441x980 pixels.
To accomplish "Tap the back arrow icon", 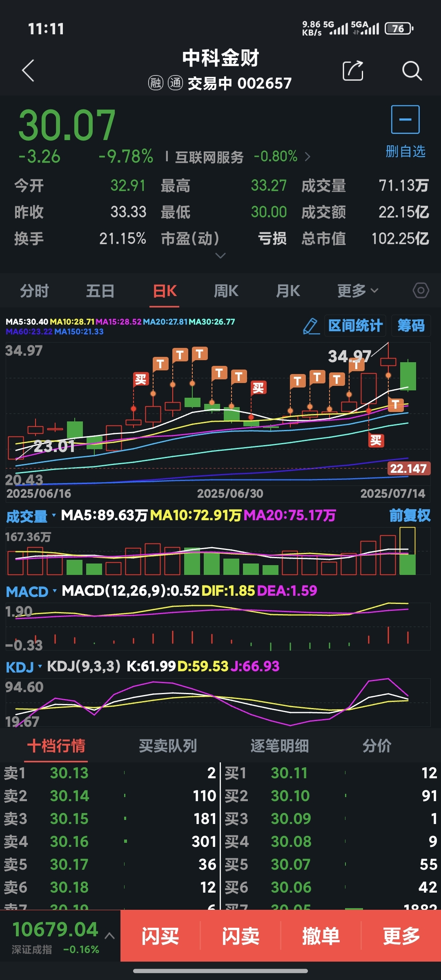I will (x=28, y=71).
